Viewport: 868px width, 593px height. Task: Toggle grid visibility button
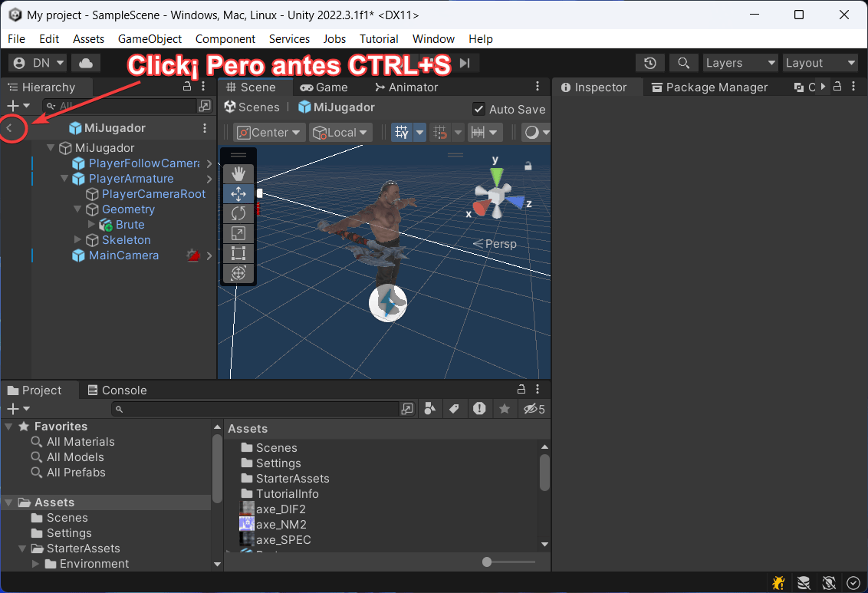402,132
